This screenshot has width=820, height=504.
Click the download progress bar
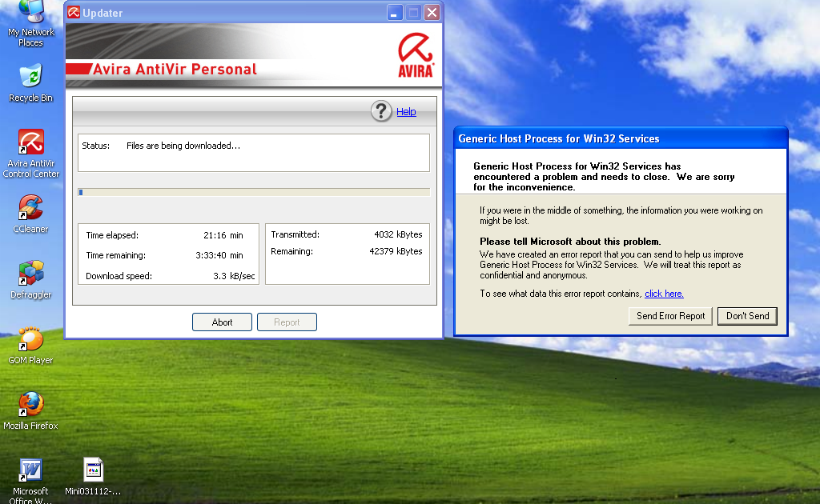click(x=254, y=192)
